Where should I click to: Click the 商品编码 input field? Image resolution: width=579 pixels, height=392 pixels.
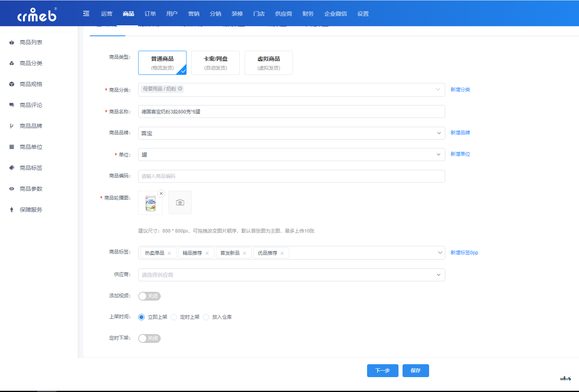coord(292,176)
